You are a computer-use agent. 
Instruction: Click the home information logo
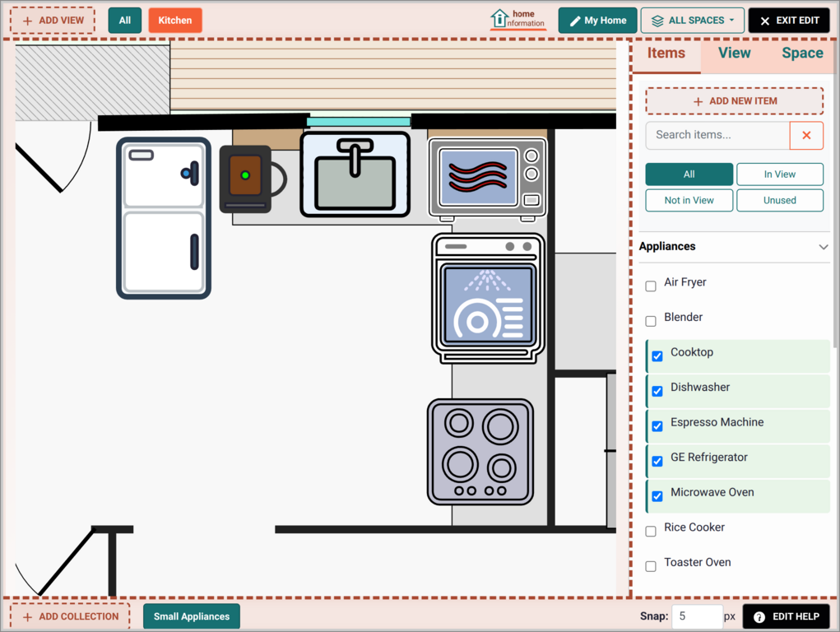point(517,19)
